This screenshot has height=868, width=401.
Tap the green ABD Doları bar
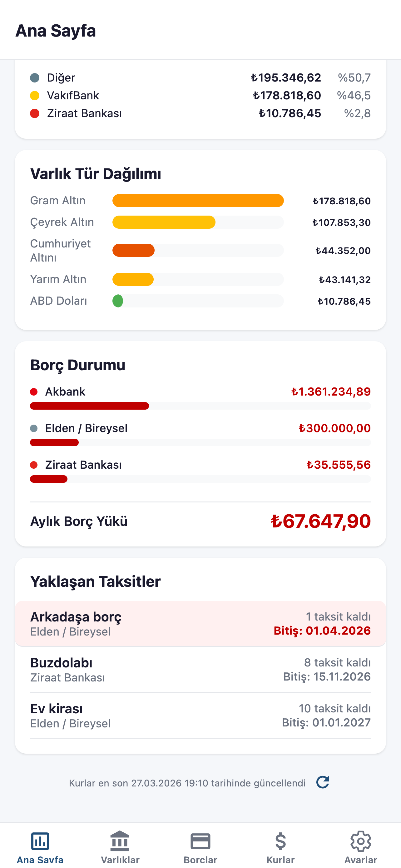tap(118, 301)
